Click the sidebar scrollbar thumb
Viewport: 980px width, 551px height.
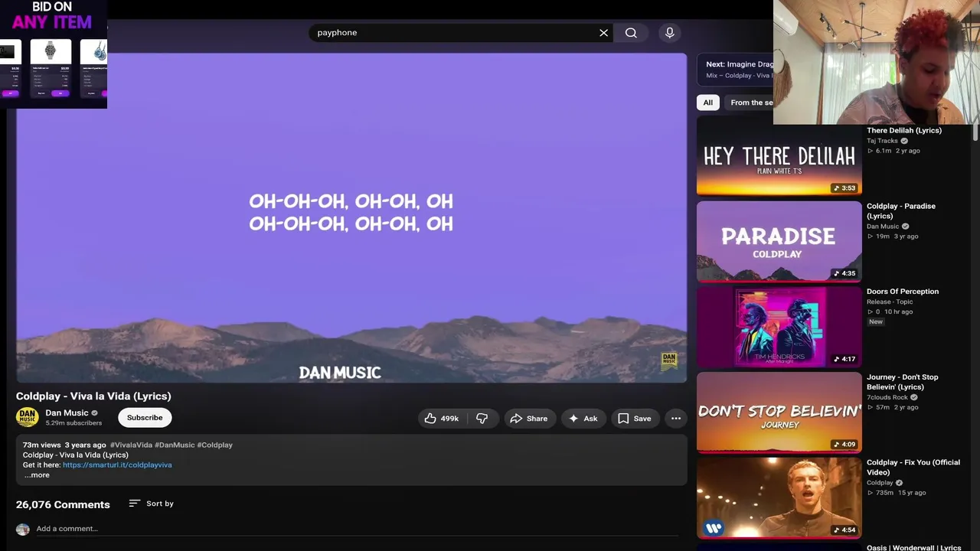(975, 132)
